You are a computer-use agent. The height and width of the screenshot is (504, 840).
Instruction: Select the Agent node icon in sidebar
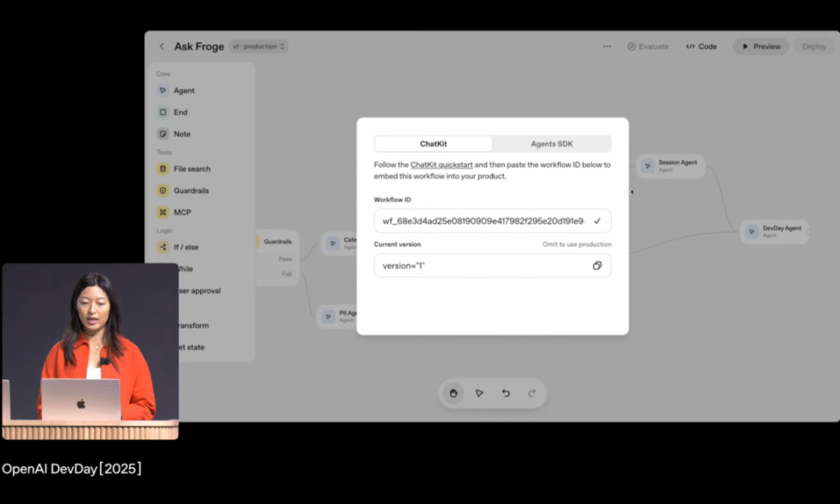click(163, 91)
